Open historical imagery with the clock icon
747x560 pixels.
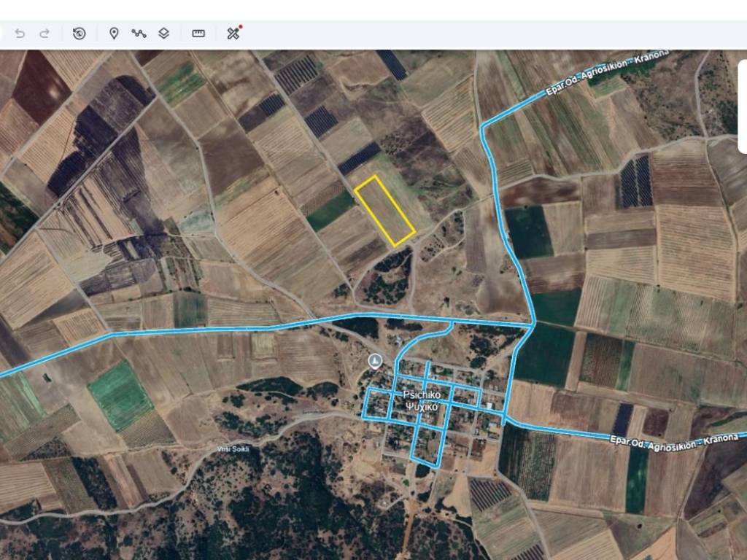click(x=80, y=34)
